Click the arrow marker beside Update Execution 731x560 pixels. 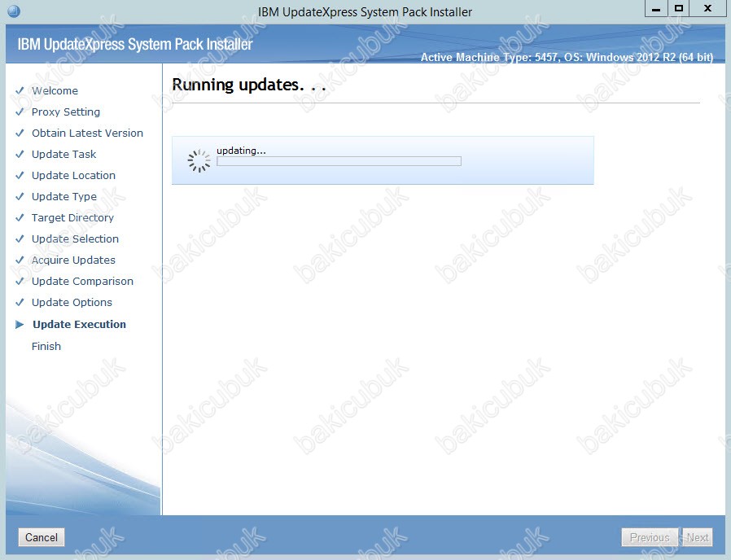click(20, 325)
